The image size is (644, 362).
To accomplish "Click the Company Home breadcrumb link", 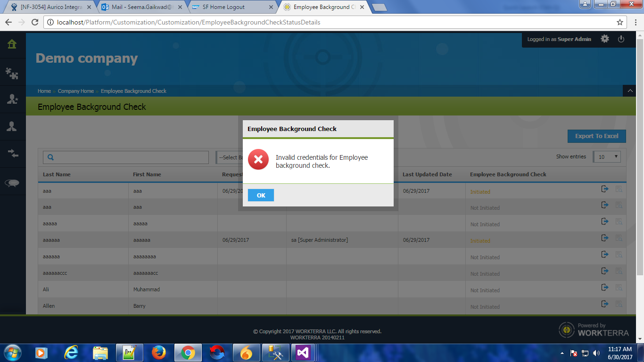I will (75, 91).
